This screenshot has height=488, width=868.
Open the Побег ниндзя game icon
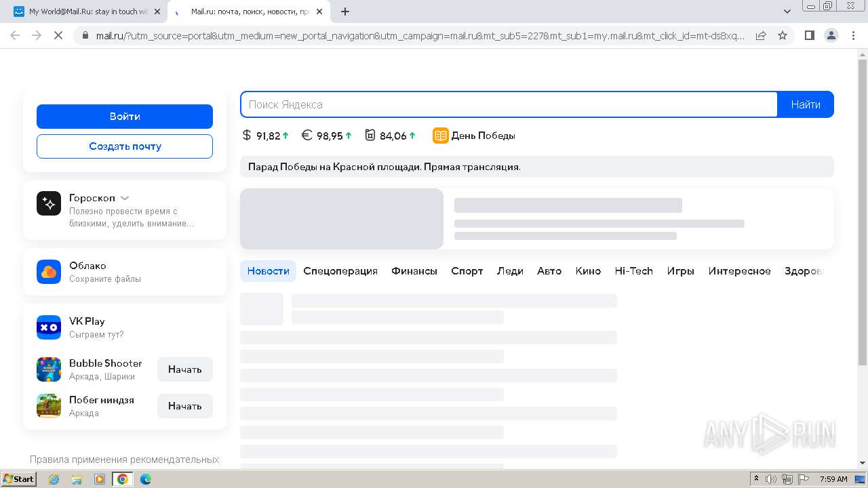[x=49, y=406]
